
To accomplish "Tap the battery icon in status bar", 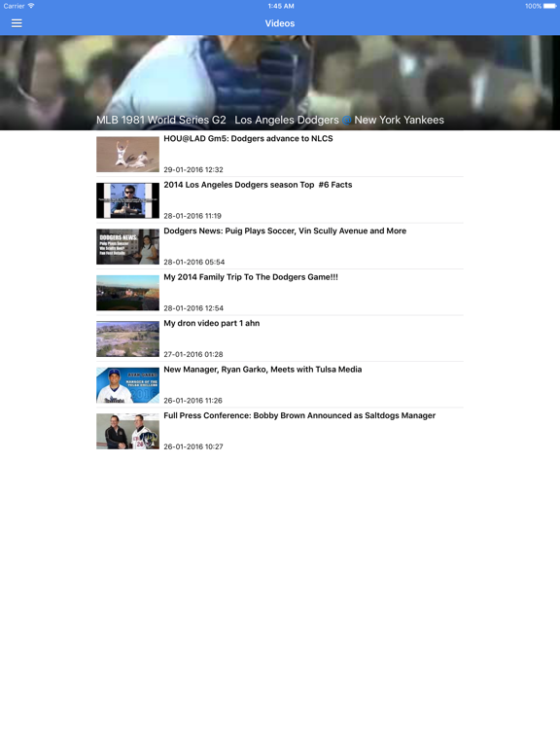I will pyautogui.click(x=550, y=6).
